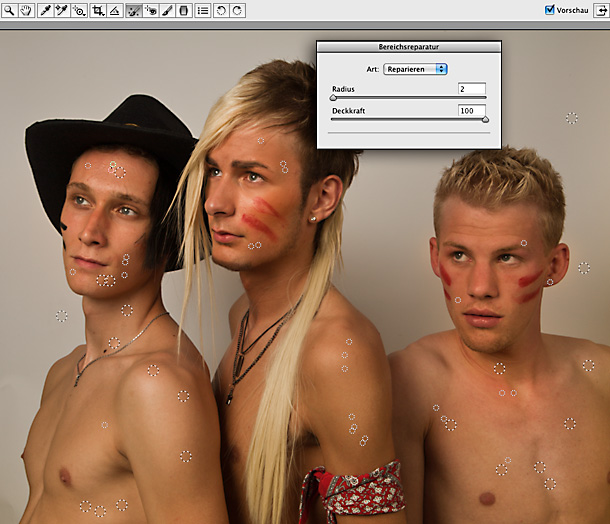The height and width of the screenshot is (524, 610).
Task: Select the White Balance eyedropper tool
Action: click(x=46, y=11)
